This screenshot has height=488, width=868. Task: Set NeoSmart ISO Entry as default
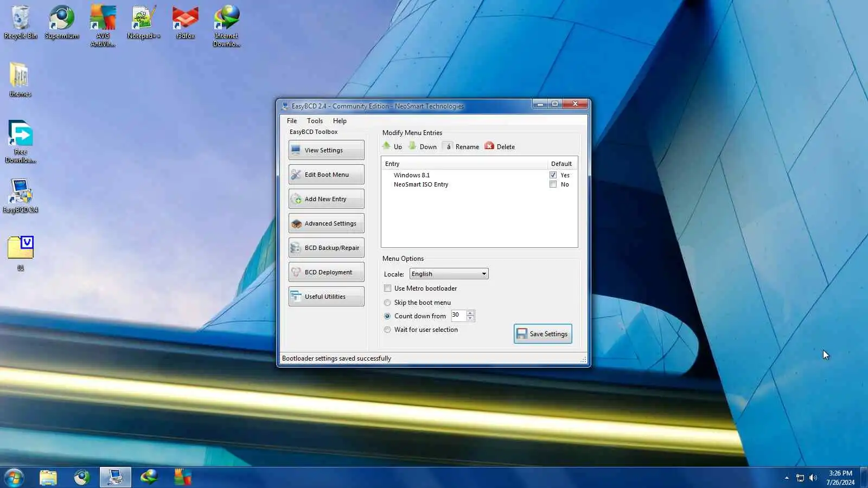pyautogui.click(x=553, y=184)
